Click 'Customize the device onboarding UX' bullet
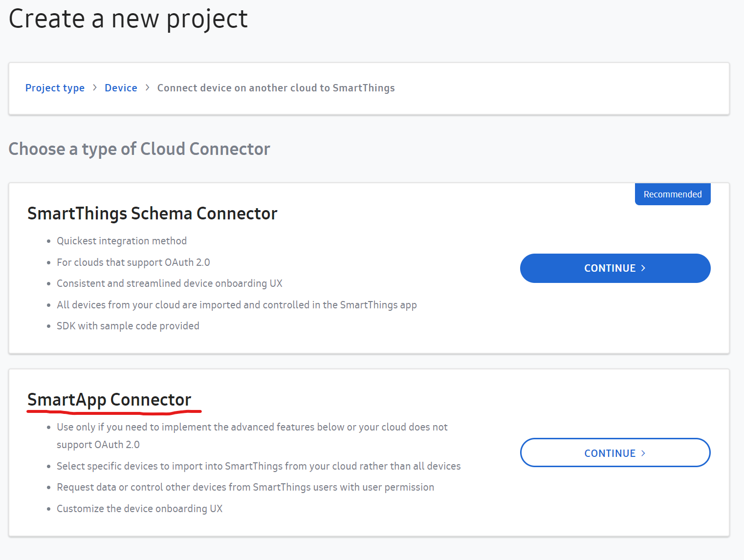Viewport: 744px width, 560px height. pyautogui.click(x=140, y=509)
